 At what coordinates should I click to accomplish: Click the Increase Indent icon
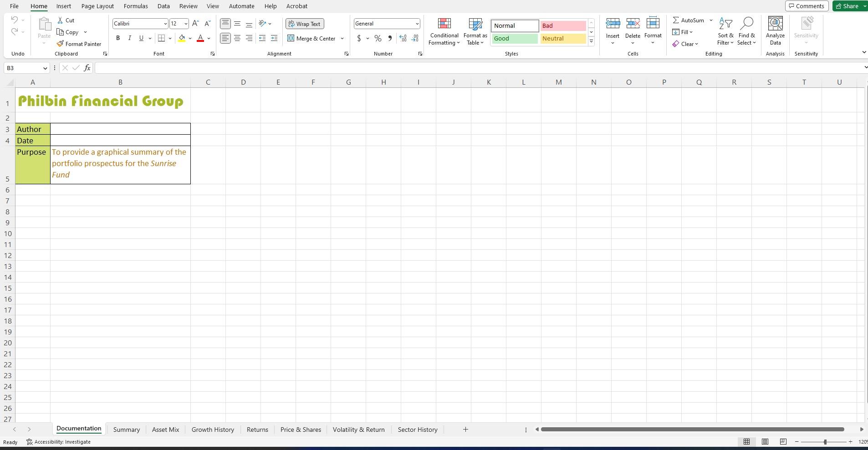coord(274,39)
